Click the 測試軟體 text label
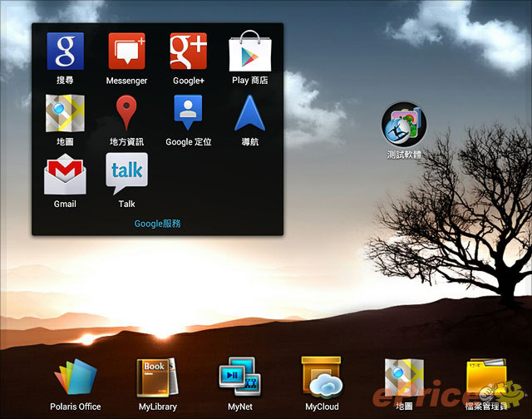 (x=404, y=155)
